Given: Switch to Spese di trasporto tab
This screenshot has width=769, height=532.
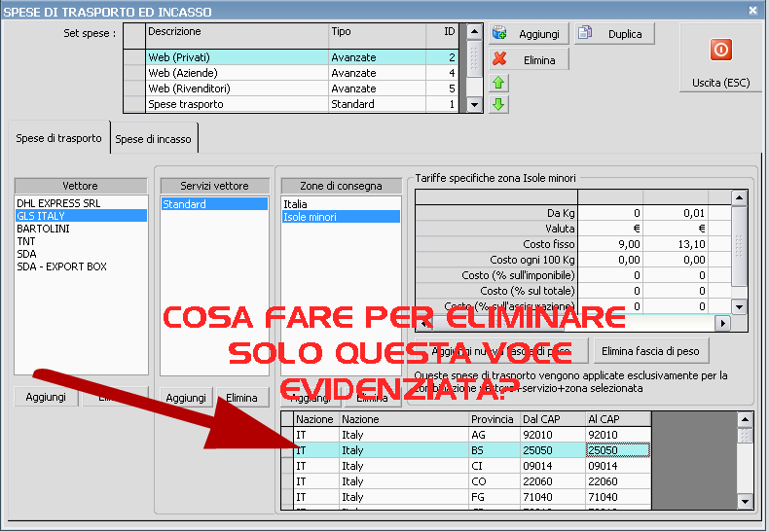Looking at the screenshot, I should click(x=58, y=138).
